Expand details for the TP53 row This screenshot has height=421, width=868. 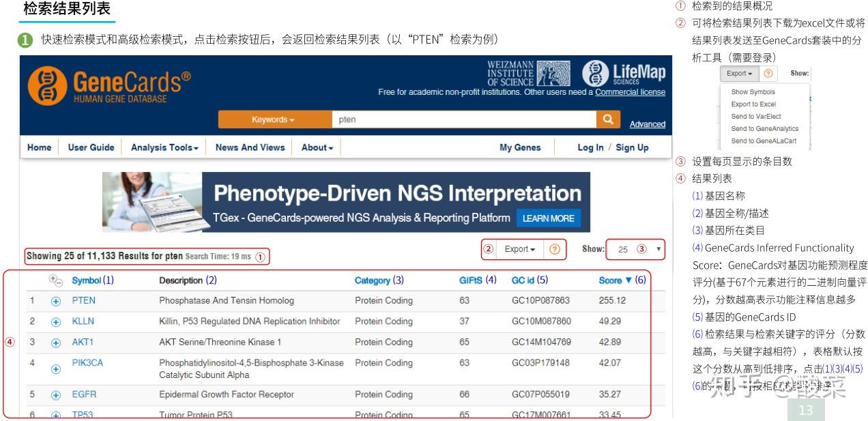[x=55, y=414]
